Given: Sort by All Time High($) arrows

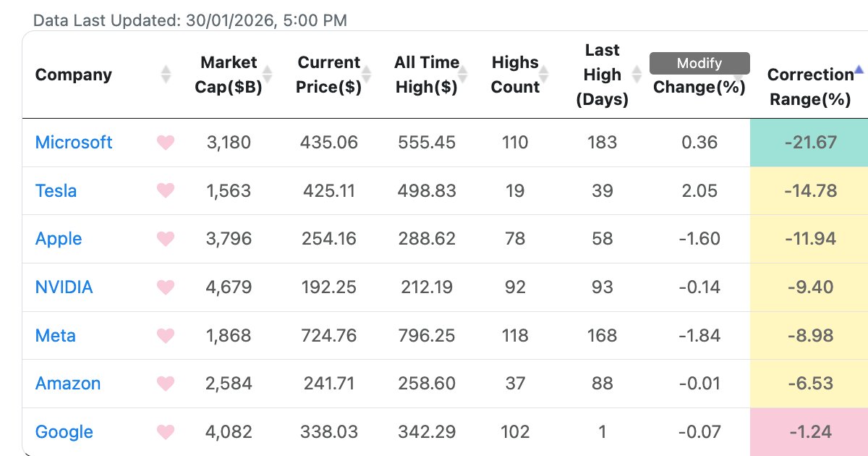Looking at the screenshot, I should [463, 74].
